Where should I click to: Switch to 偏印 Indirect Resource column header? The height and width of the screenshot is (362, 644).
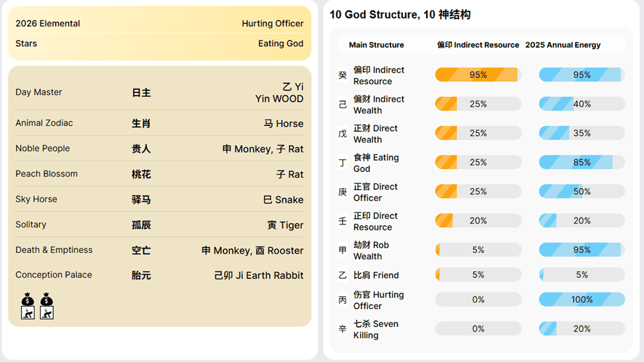(478, 45)
